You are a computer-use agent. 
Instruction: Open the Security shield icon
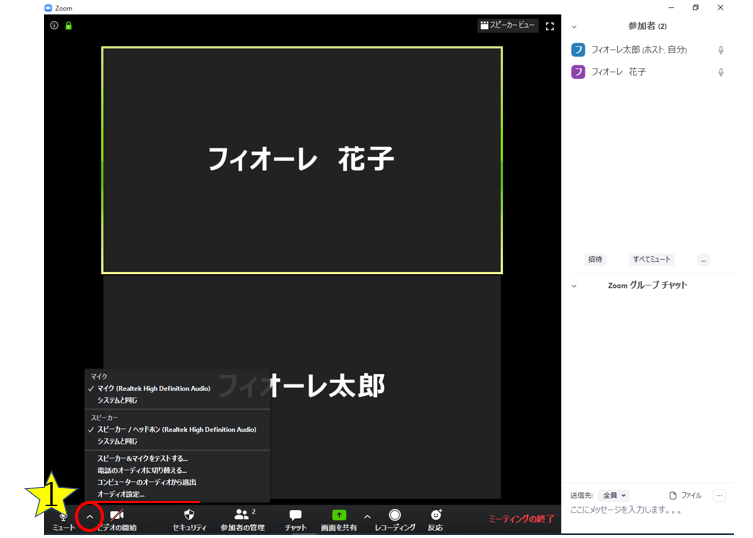pos(189,515)
